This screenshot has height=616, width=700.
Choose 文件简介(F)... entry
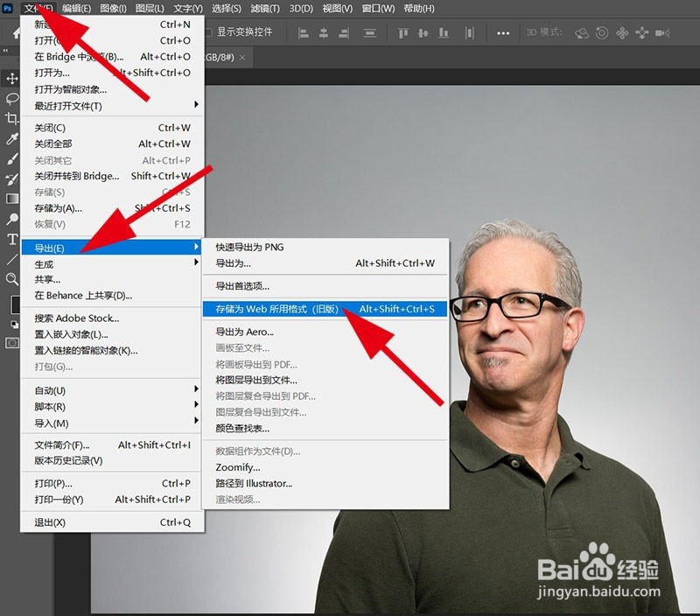[113, 445]
